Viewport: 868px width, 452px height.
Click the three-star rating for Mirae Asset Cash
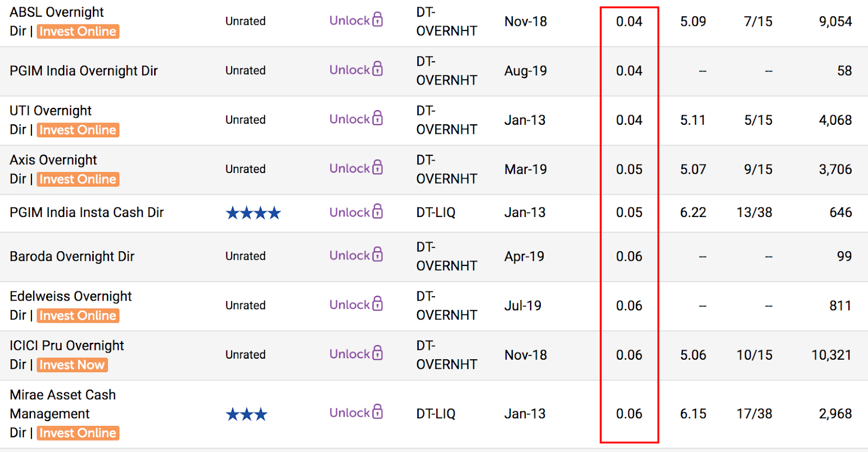point(247,415)
